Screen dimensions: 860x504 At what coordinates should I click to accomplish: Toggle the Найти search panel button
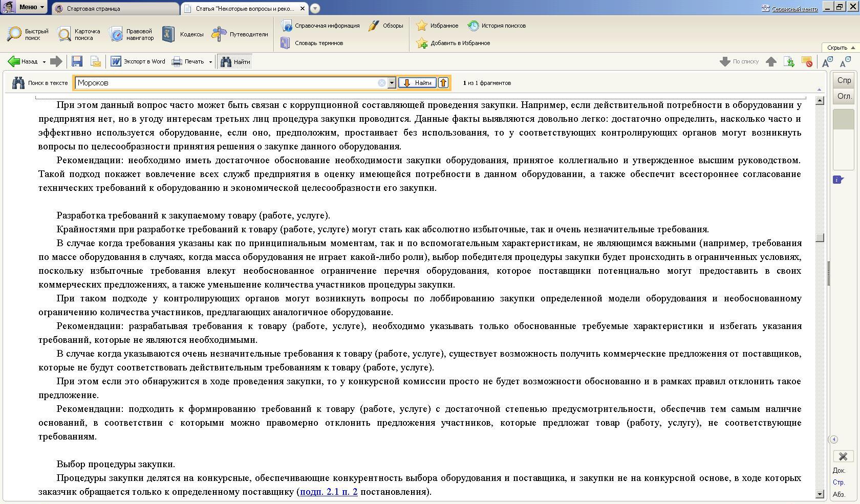[235, 62]
